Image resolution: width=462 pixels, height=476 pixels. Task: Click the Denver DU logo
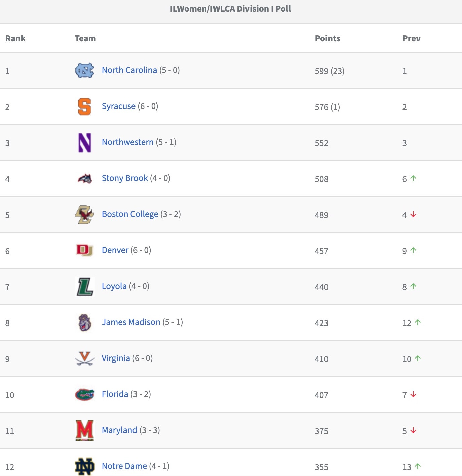[x=84, y=250]
